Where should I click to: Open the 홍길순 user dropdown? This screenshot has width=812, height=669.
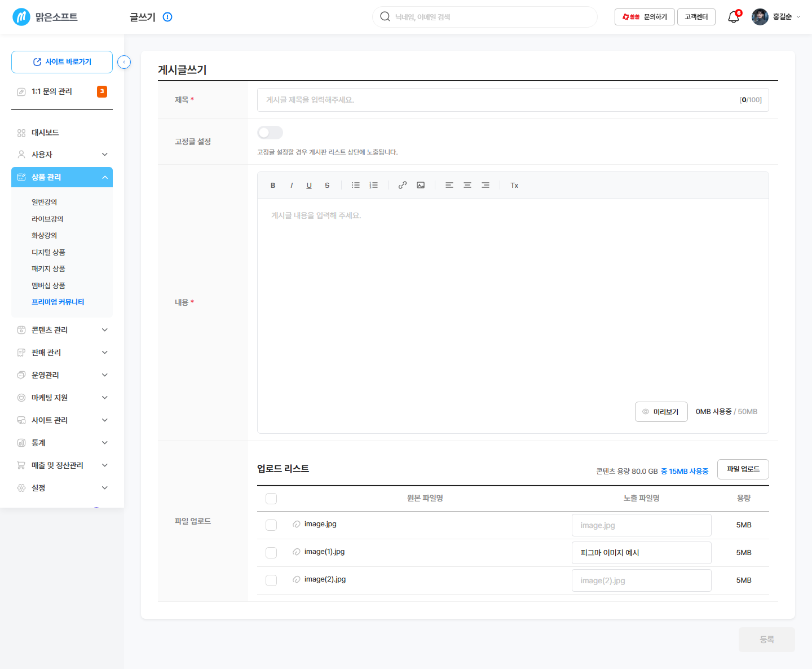[786, 17]
